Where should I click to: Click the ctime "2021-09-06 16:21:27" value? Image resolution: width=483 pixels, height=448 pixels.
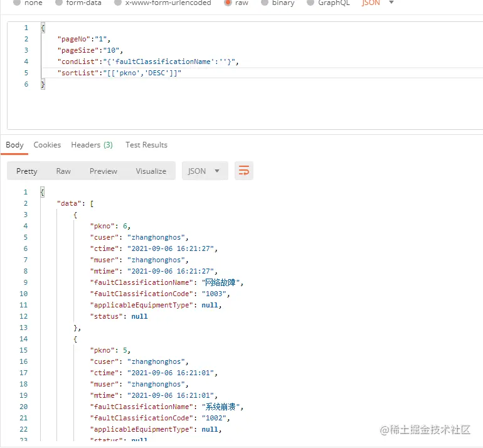[171, 248]
